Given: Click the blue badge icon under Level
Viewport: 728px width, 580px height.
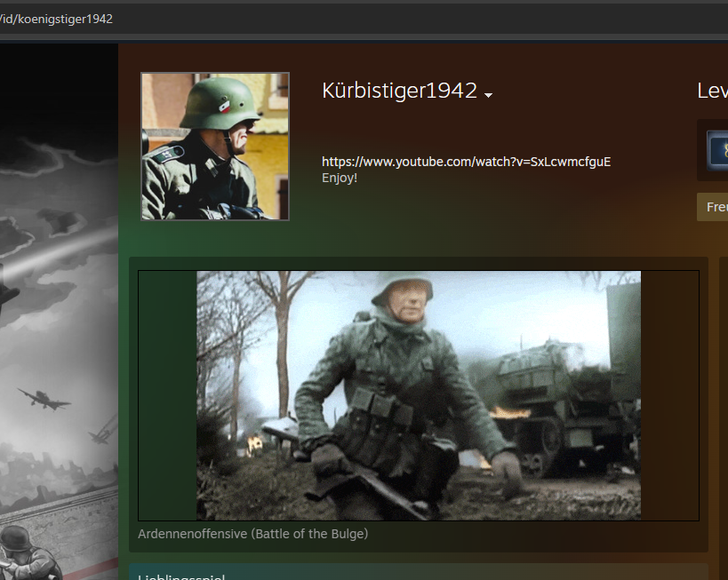Looking at the screenshot, I should click(x=717, y=149).
